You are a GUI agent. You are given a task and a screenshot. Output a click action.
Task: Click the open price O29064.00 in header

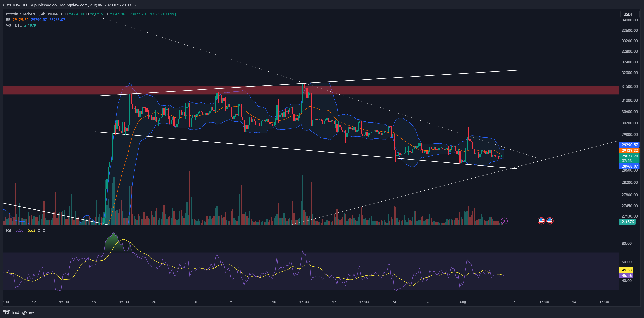tap(75, 14)
